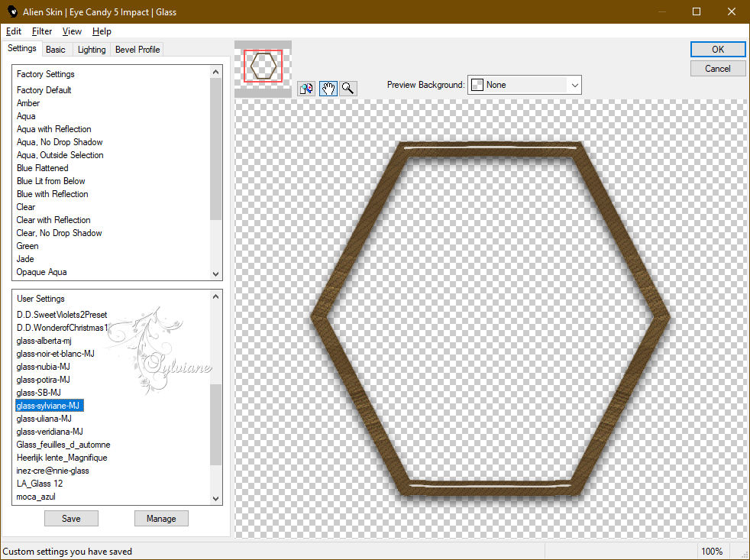Screen dimensions: 750x560
Task: Select the hand pan tool
Action: point(328,88)
